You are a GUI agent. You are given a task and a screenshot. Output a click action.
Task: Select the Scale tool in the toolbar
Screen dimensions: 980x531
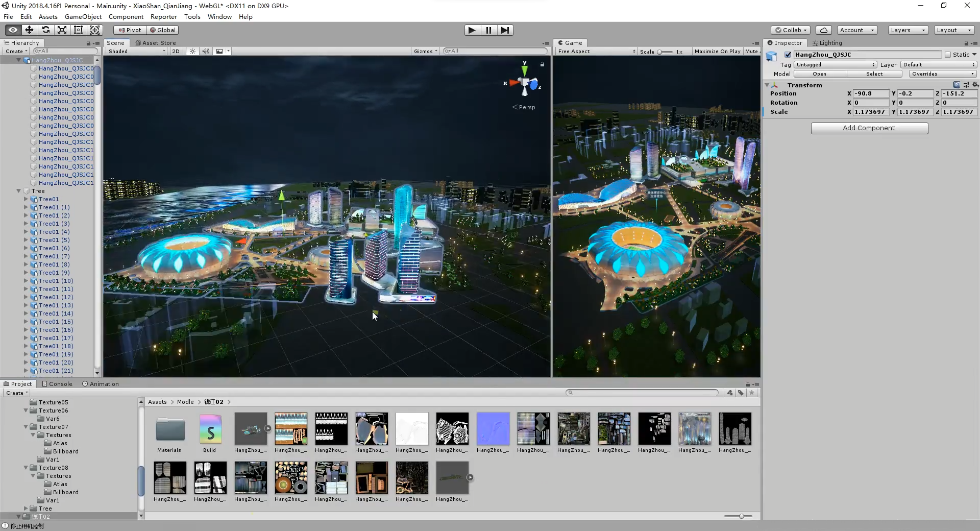pos(62,30)
